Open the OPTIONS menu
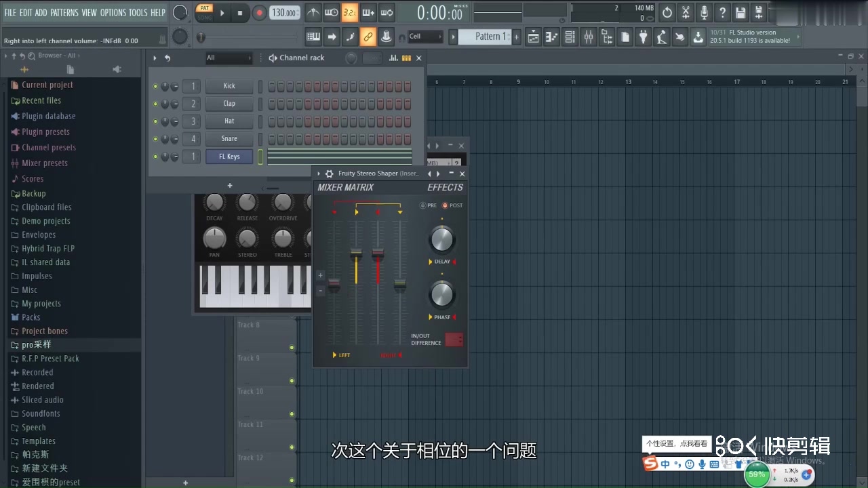Viewport: 868px width, 488px height. tap(113, 12)
